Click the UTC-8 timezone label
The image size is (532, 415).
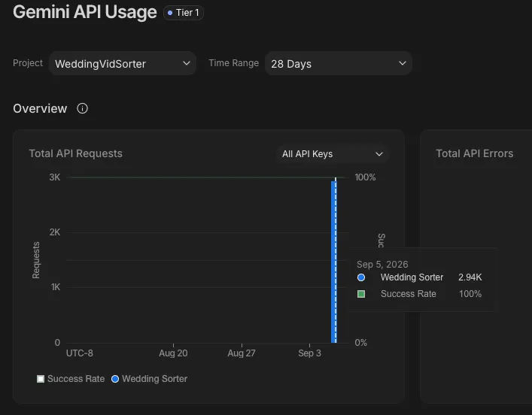point(80,353)
